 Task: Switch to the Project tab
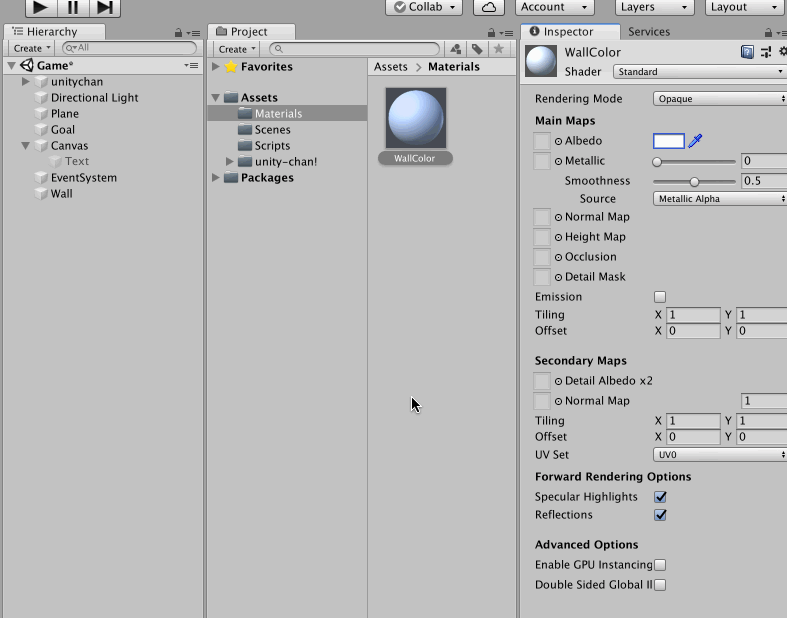[x=251, y=32]
